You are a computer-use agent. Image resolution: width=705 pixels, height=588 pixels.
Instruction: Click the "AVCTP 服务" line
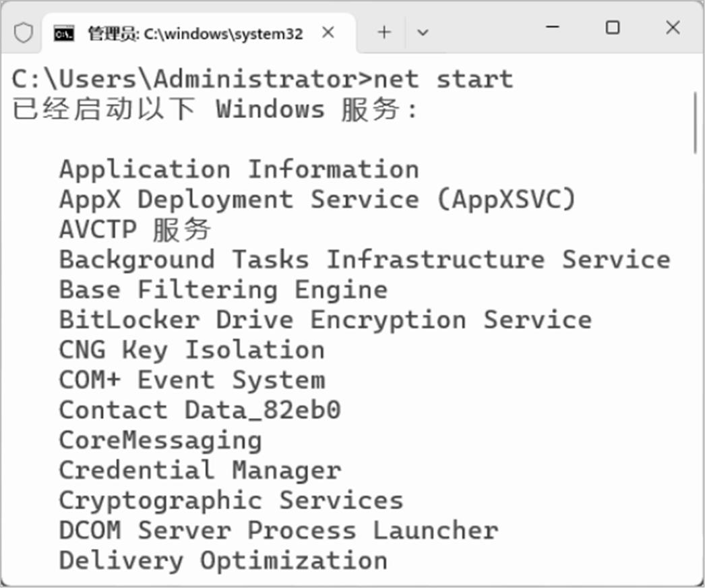(x=135, y=229)
